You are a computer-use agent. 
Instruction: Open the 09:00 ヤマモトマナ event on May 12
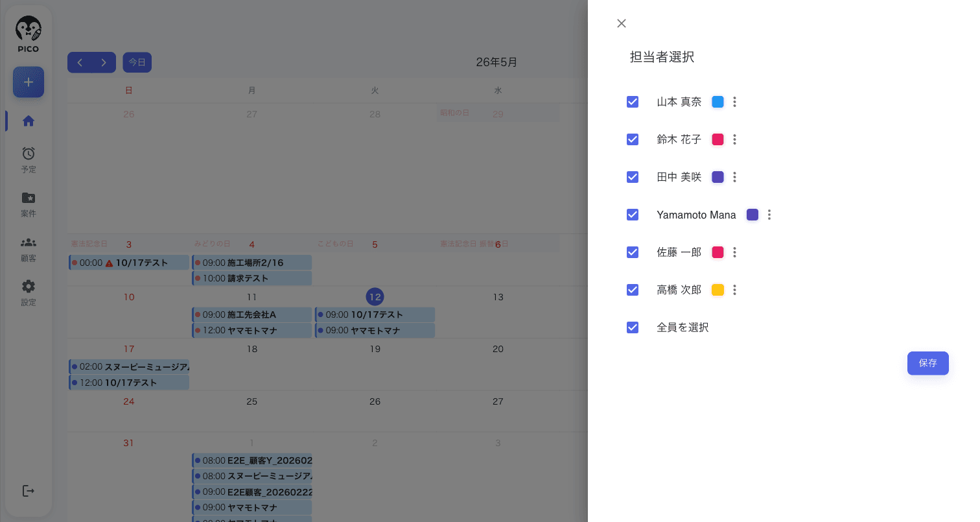(x=375, y=330)
